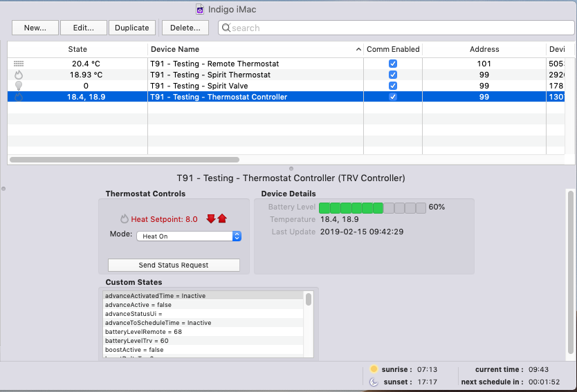Open the Mode dropdown showing Heat On
577x392 pixels.
pos(189,236)
